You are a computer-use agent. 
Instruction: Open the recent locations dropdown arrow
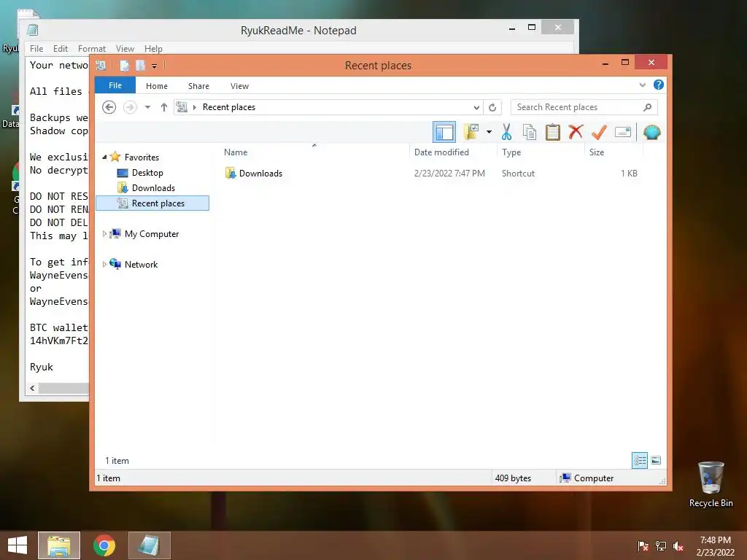(147, 107)
